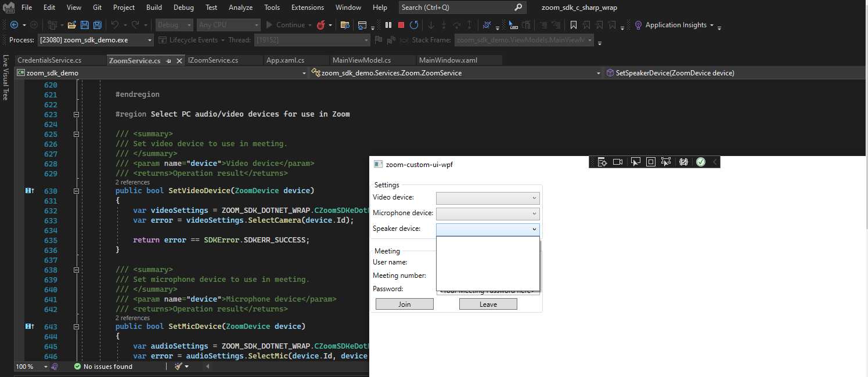
Task: Collapse the SetVideoDevice method at line 630
Action: pos(76,191)
